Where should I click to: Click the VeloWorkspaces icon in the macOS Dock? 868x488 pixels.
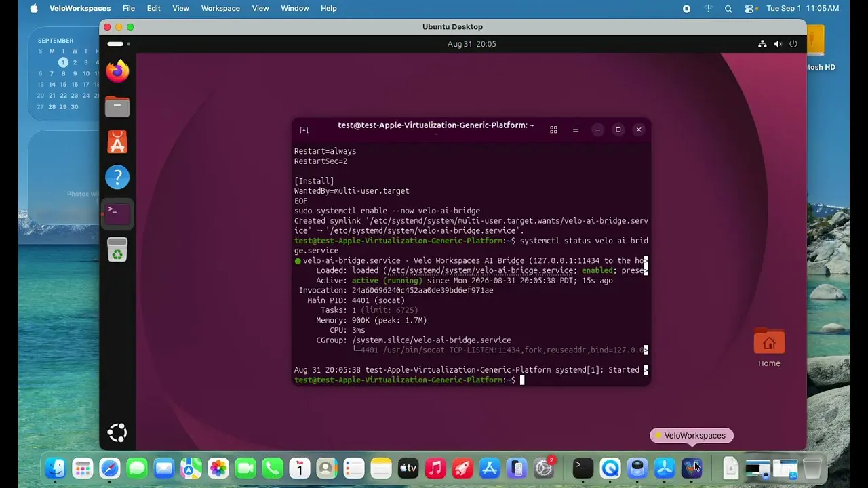pos(692,468)
